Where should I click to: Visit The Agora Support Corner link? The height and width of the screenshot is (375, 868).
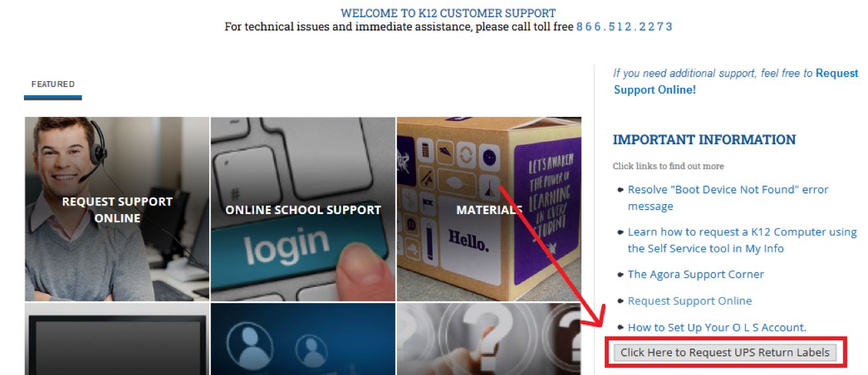(x=696, y=274)
